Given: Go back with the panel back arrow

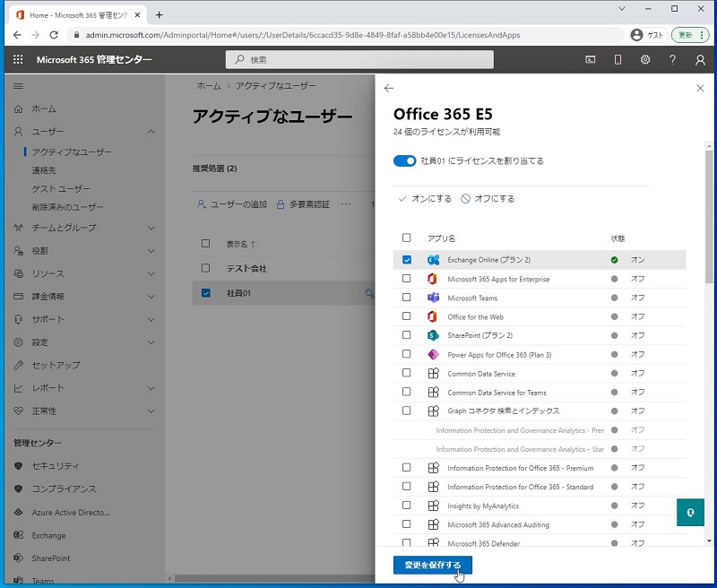Looking at the screenshot, I should click(x=389, y=88).
